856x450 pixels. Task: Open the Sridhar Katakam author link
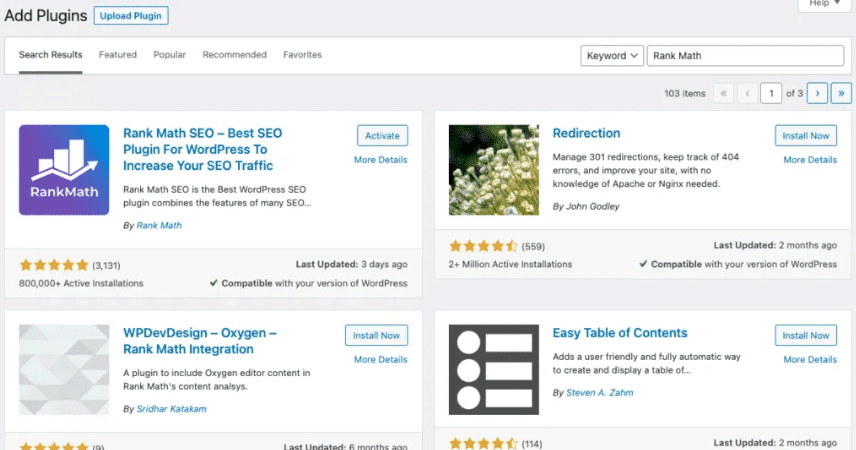pos(171,409)
